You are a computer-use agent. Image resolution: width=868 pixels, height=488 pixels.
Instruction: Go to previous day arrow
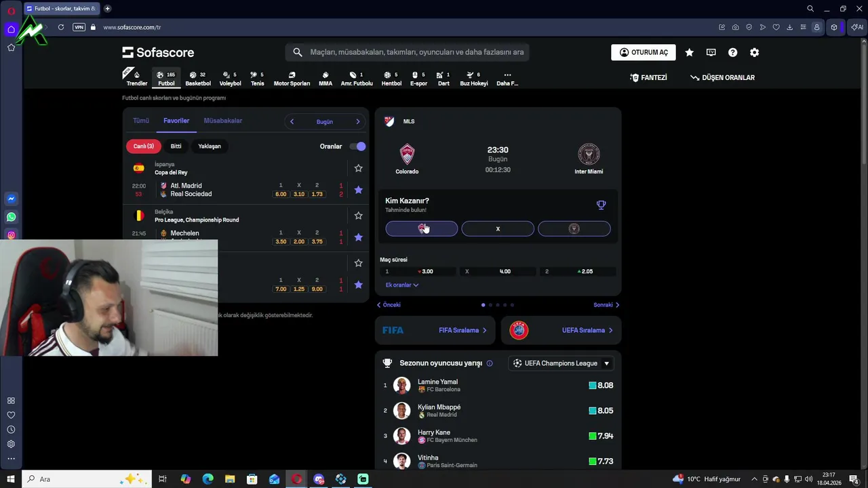pyautogui.click(x=292, y=122)
